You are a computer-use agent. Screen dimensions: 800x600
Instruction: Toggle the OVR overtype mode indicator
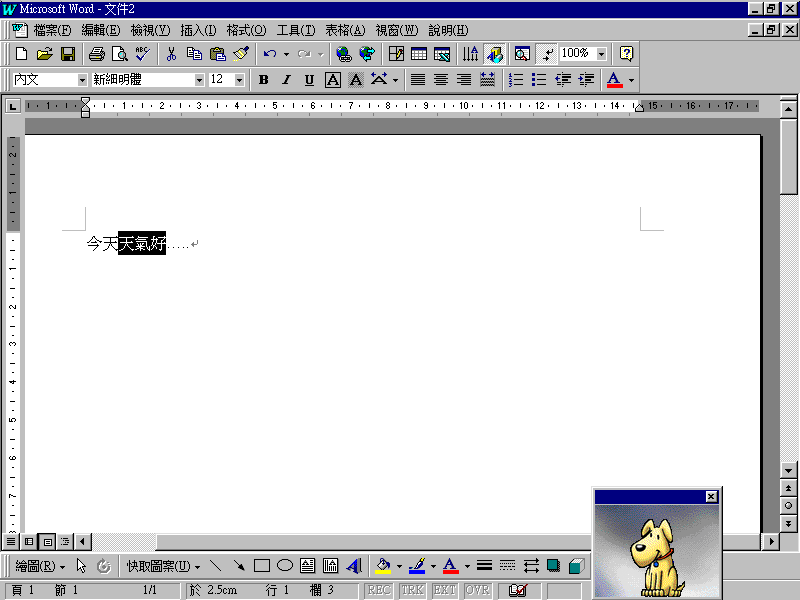[x=477, y=591]
